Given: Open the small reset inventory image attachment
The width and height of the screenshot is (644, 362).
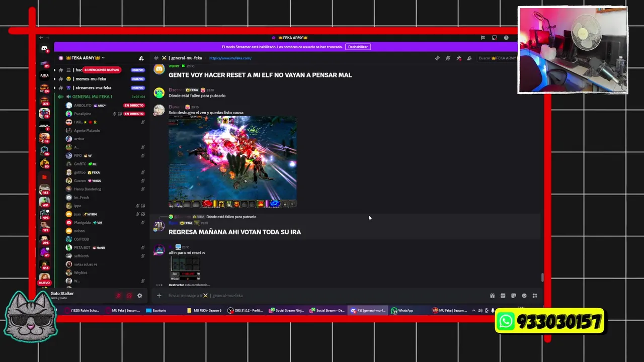Looking at the screenshot, I should click(186, 268).
